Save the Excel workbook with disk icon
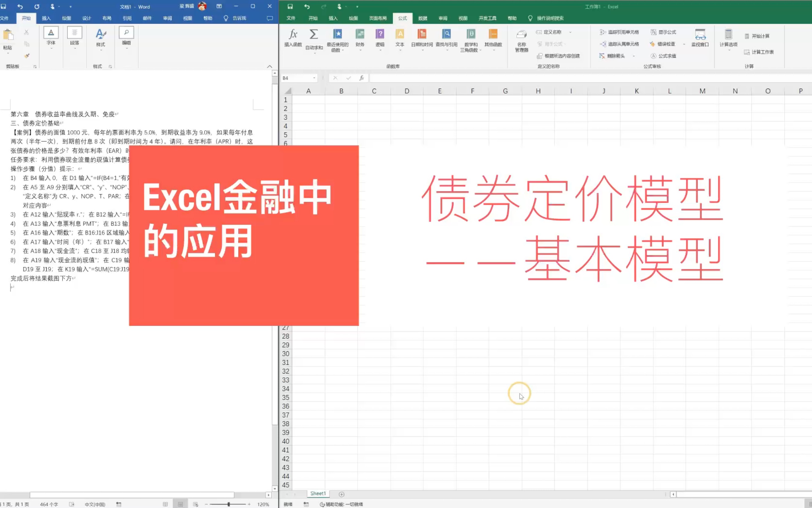Screen dimensions: 812x508 tap(290, 6)
